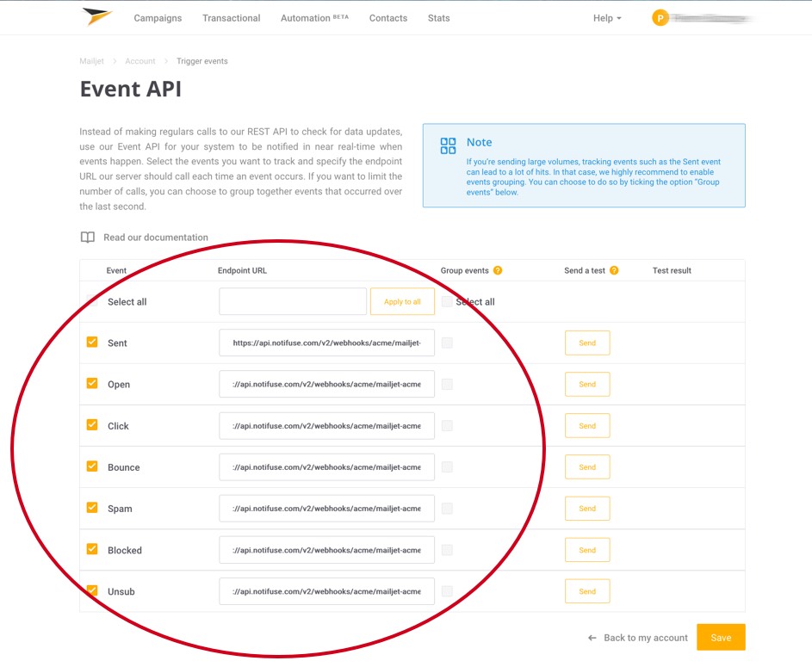Enable group events for Sent row
The image size is (812, 667).
(x=447, y=343)
